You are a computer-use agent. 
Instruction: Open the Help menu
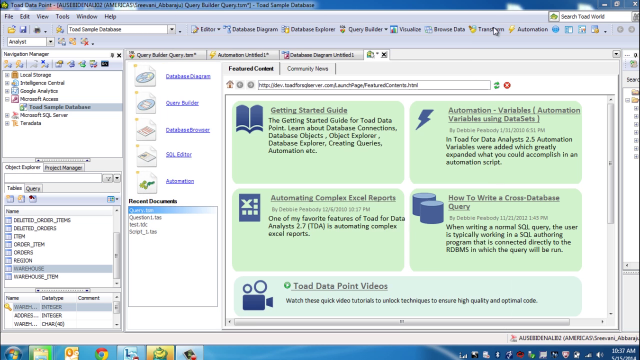tap(110, 17)
